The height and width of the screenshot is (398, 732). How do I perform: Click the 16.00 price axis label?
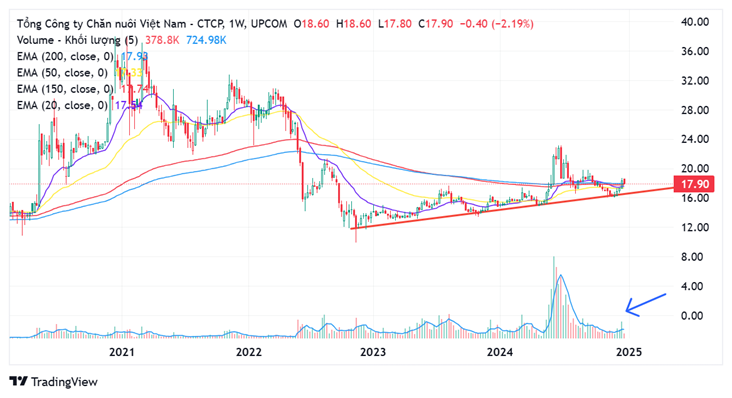(695, 198)
